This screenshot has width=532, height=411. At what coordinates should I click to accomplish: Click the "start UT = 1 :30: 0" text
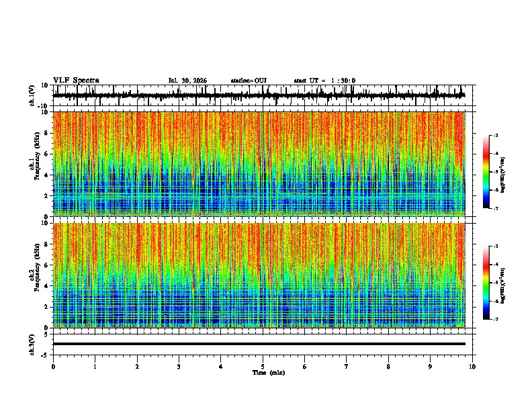pos(324,81)
